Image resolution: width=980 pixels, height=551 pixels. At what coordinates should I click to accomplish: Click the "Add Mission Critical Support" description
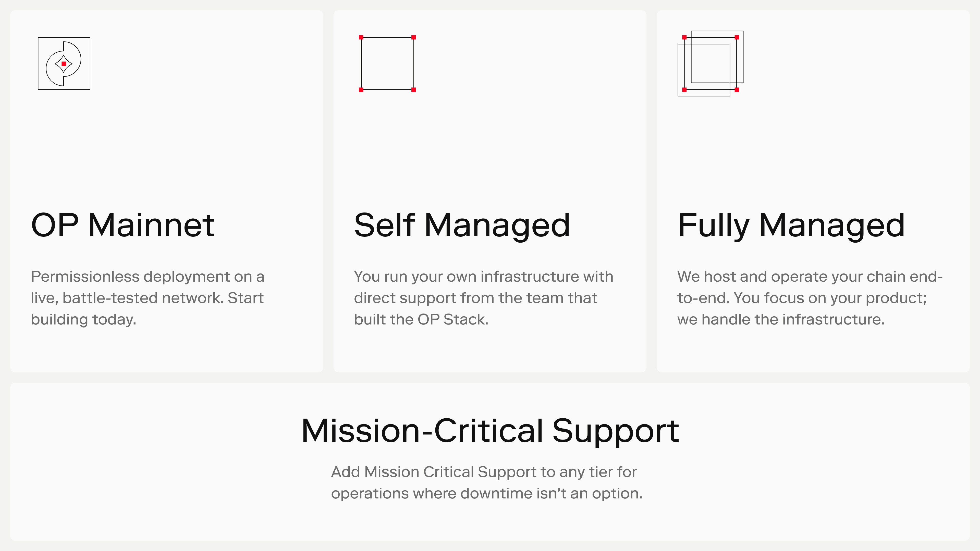click(x=487, y=482)
